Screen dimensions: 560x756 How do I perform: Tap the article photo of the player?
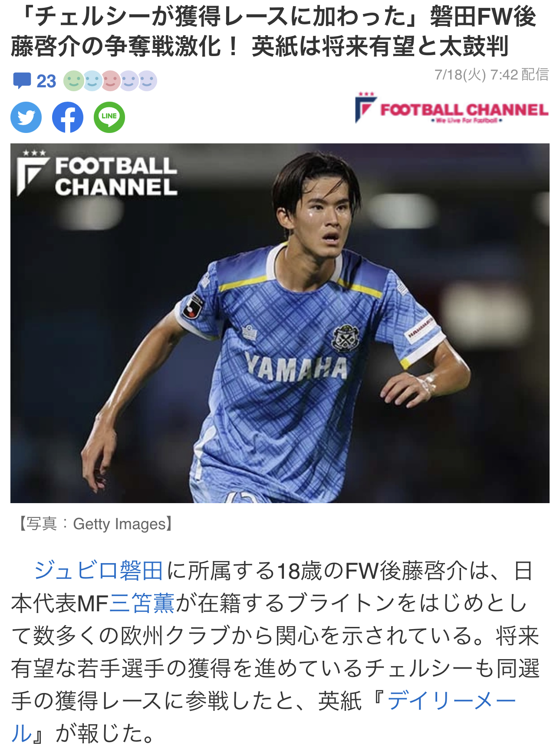280,323
